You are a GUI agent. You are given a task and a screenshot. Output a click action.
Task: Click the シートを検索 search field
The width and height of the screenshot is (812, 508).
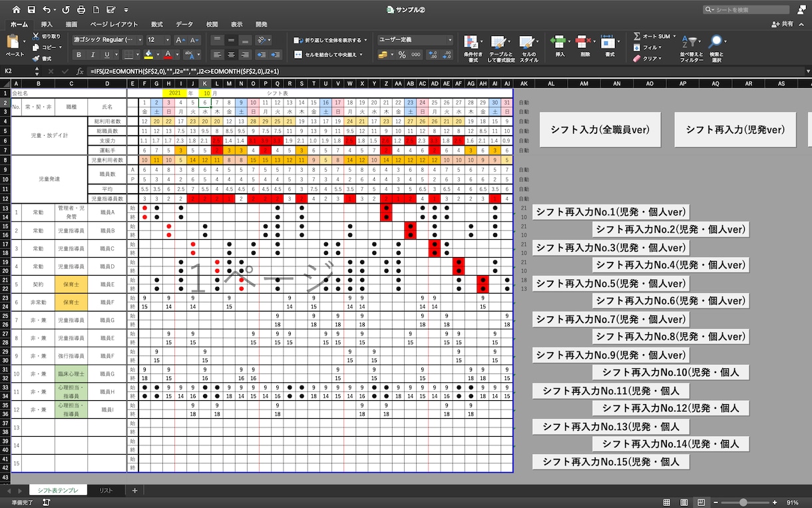pos(745,10)
